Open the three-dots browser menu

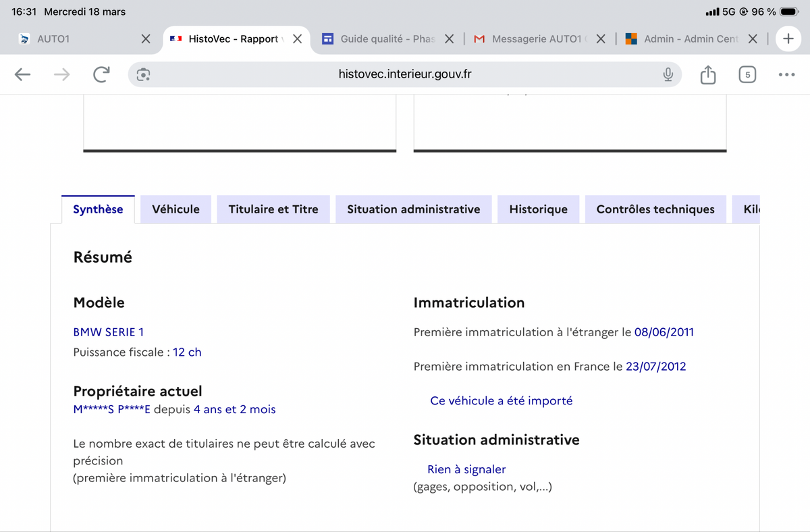tap(786, 75)
